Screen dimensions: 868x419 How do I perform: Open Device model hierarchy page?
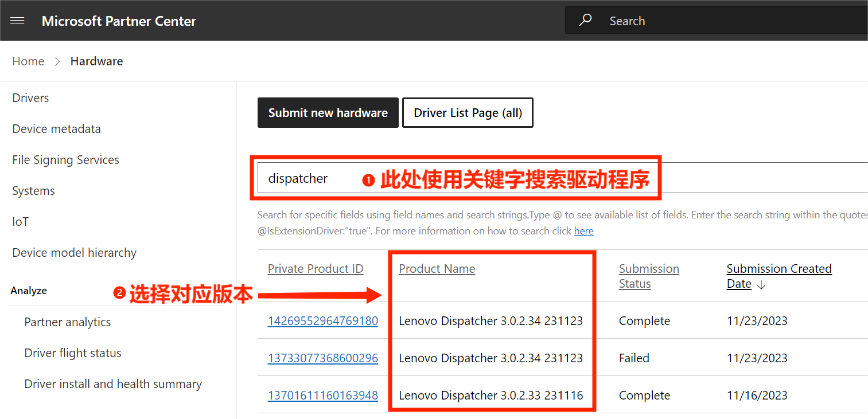(74, 253)
